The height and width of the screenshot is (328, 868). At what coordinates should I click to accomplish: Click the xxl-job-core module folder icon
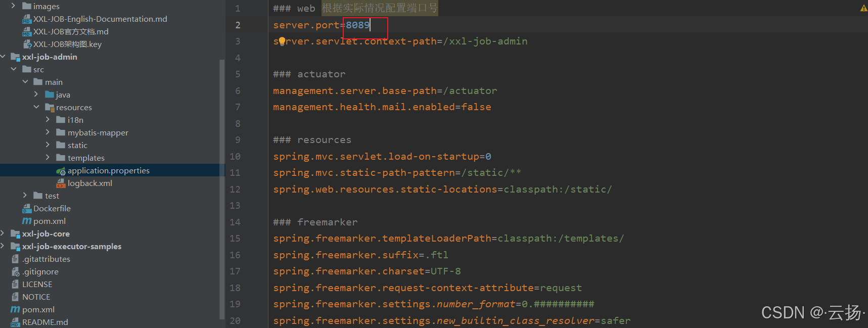pos(16,233)
